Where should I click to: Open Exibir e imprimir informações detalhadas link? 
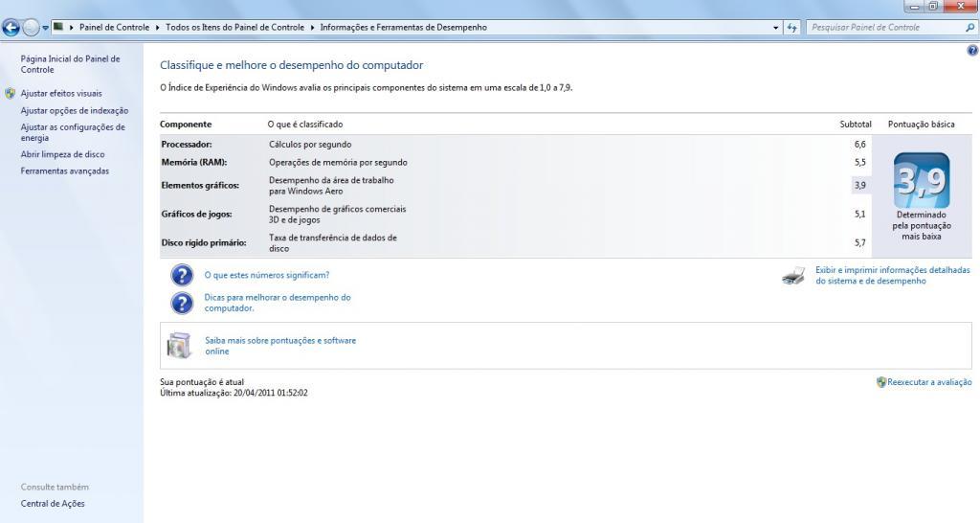893,275
